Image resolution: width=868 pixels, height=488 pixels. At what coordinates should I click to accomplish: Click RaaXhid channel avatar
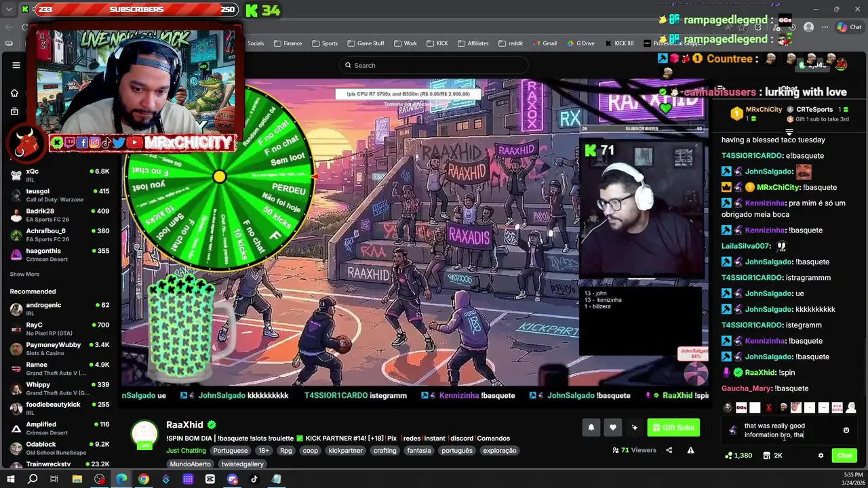point(144,434)
